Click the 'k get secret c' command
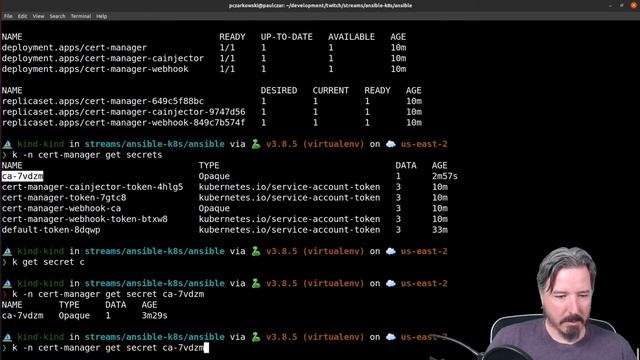The width and height of the screenshot is (640, 360). coord(48,262)
